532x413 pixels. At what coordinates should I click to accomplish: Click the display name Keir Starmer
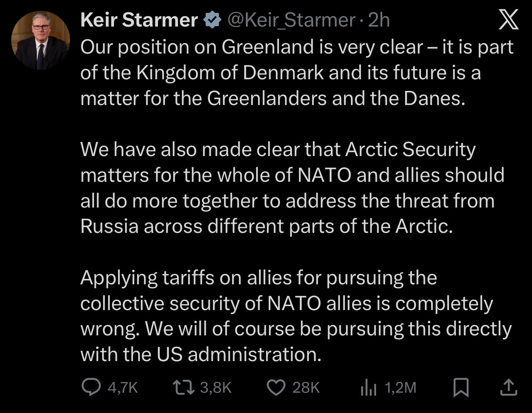139,20
